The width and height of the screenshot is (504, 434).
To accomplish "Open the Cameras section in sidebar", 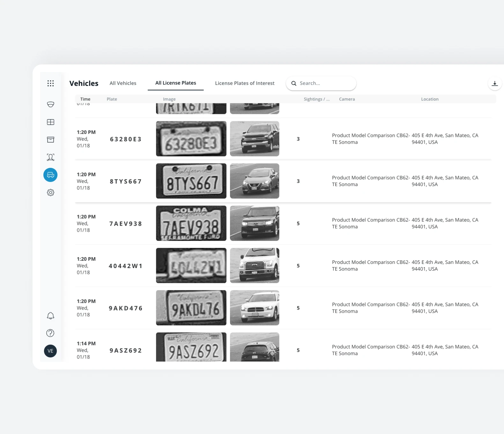I will [x=50, y=104].
